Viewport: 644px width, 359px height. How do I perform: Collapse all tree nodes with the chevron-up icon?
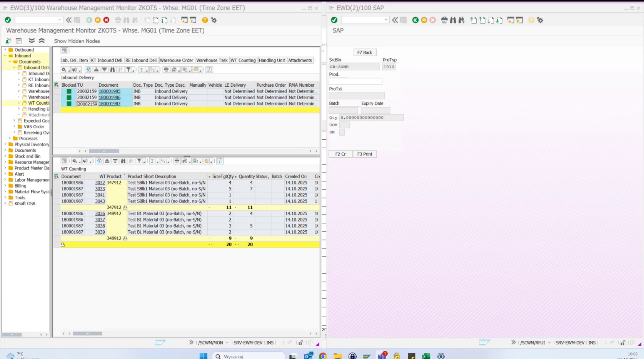point(42,40)
